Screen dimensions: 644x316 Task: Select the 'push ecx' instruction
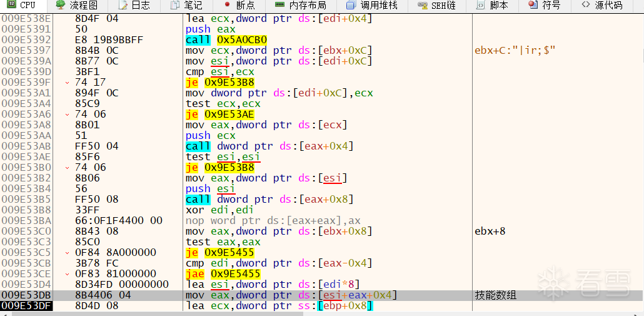(x=210, y=136)
